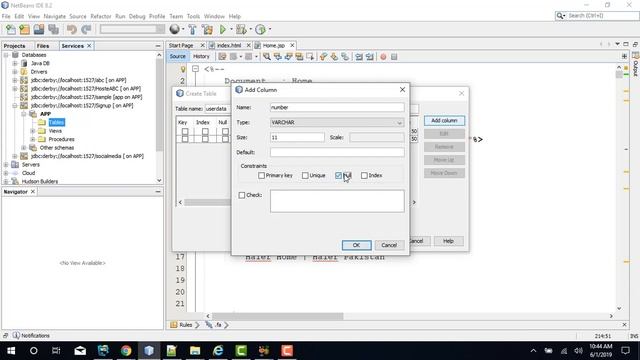Switch editor to Source view
The height and width of the screenshot is (360, 640).
(178, 56)
